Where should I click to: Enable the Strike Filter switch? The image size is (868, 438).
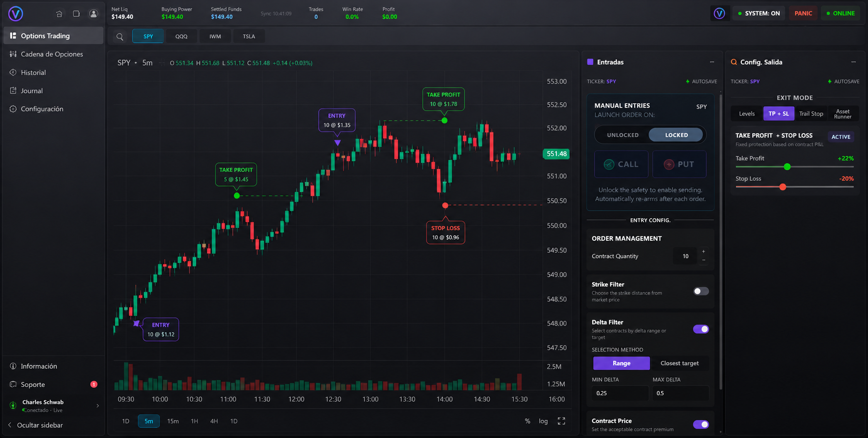[x=701, y=292]
